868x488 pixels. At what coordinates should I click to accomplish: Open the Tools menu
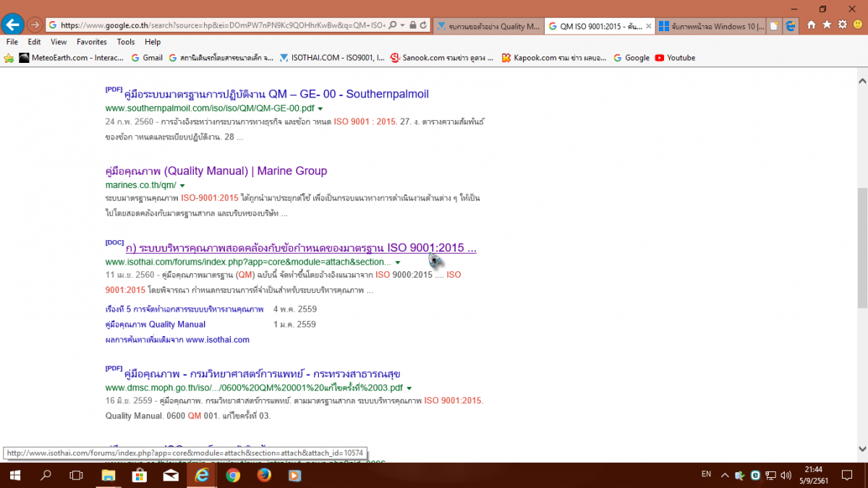pos(126,42)
